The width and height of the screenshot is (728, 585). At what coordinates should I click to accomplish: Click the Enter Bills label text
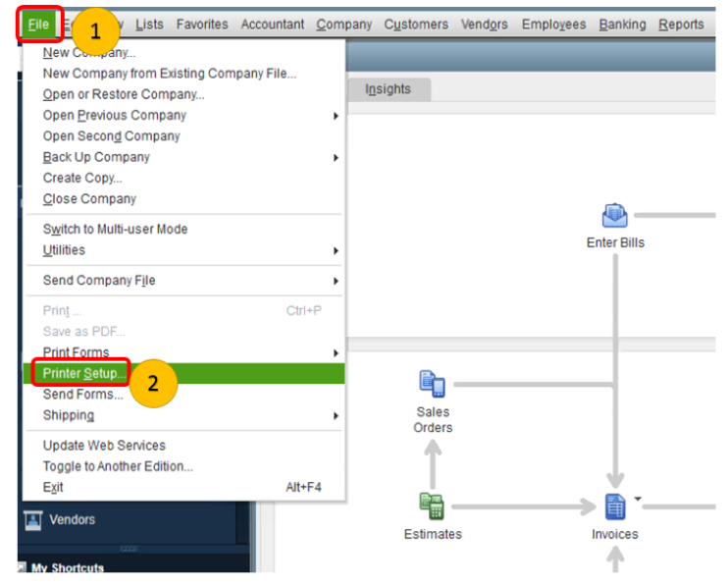point(615,242)
